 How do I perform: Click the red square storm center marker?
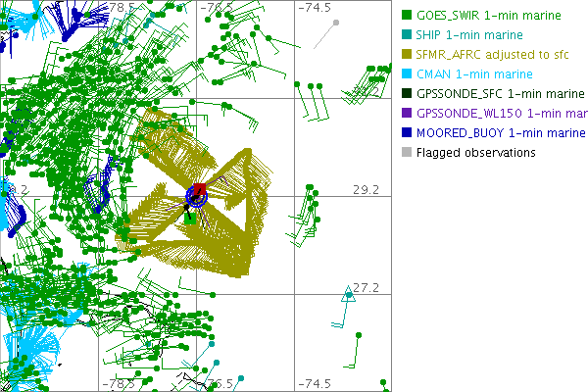coord(198,189)
